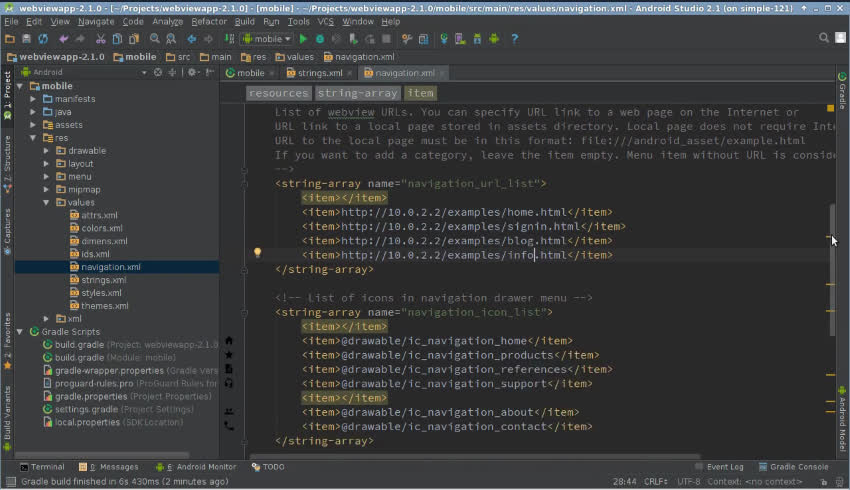This screenshot has width=850, height=490.
Task: Click the editor vertical scrollbar thumb
Action: point(832,270)
